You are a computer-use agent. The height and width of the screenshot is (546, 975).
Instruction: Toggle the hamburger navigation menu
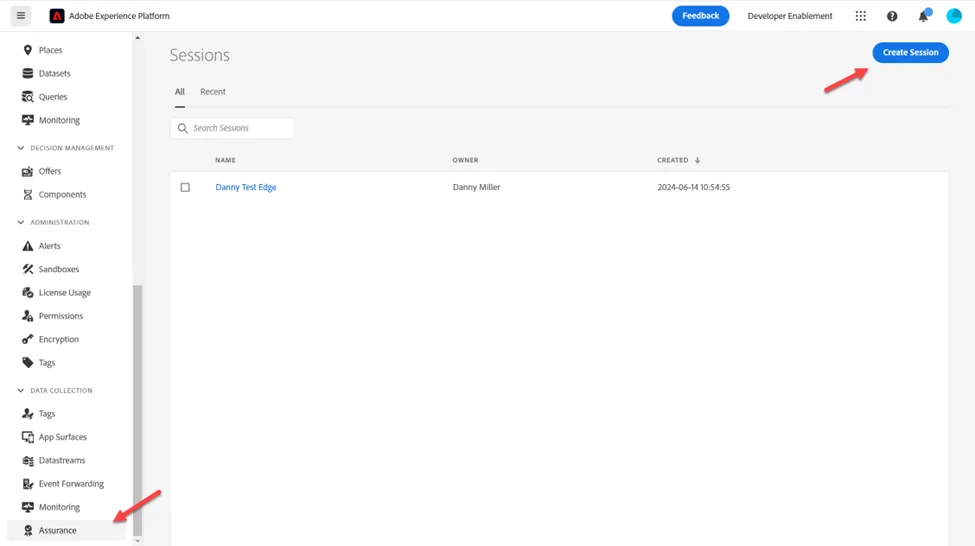click(21, 16)
